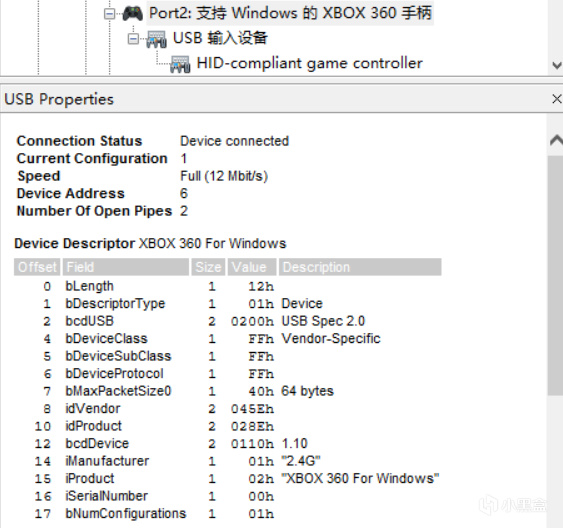Click the bcdDevice field

tap(97, 444)
